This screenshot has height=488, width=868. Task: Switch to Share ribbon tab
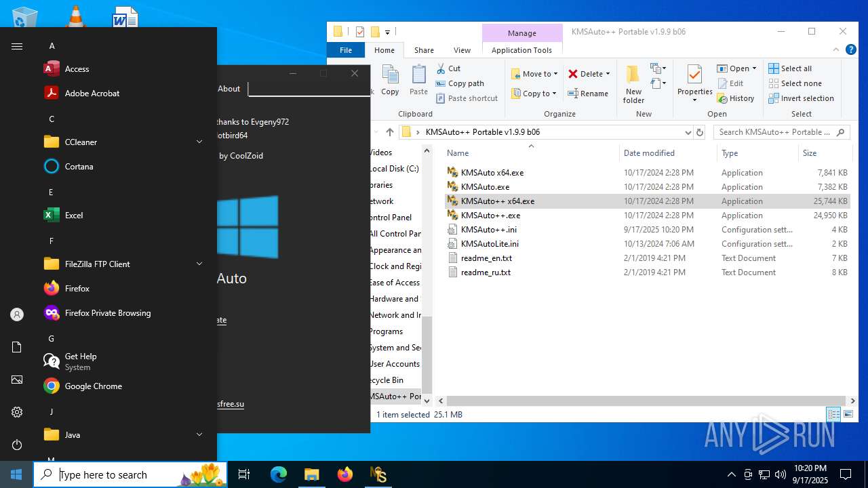(424, 50)
